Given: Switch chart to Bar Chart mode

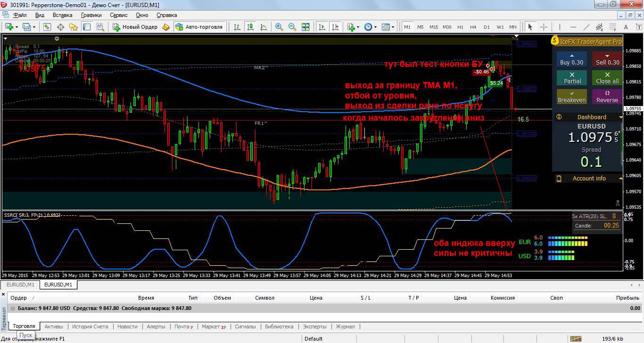Looking at the screenshot, I should click(x=238, y=27).
